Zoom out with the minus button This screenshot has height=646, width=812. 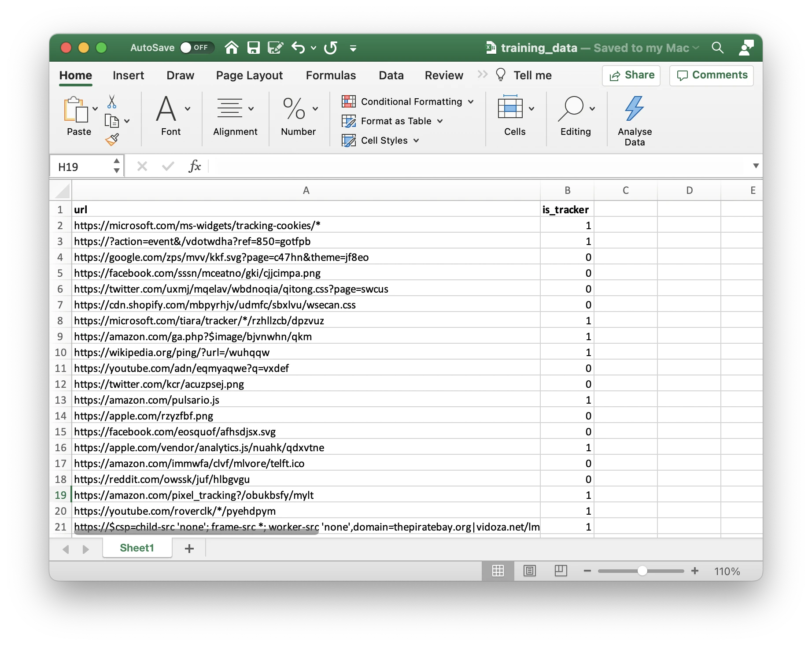[587, 571]
